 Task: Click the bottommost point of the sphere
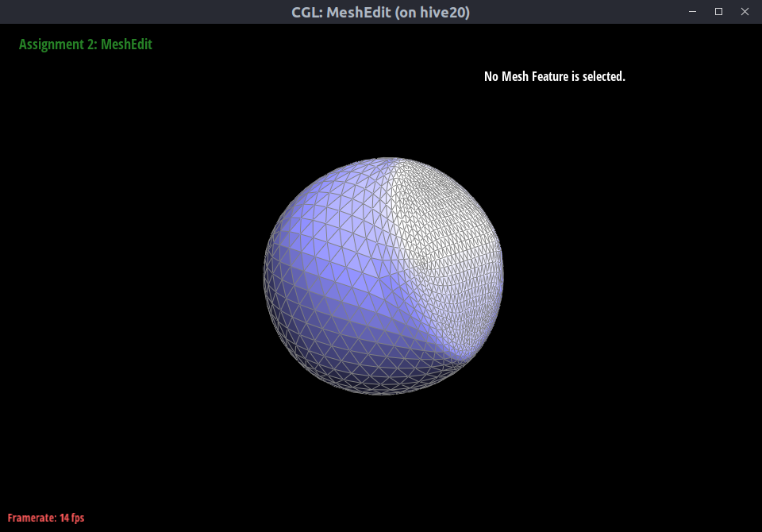[383, 394]
